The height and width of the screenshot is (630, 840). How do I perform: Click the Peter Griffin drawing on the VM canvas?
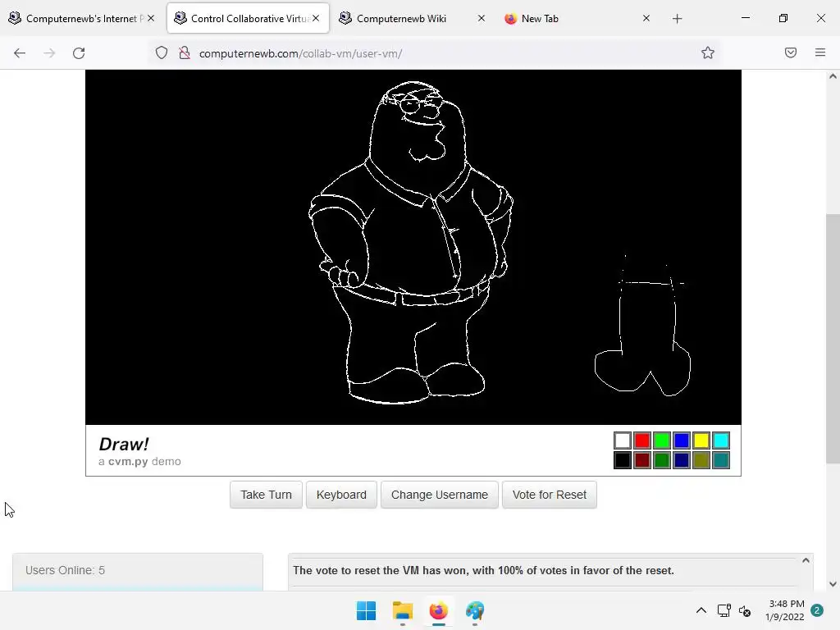pos(411,242)
